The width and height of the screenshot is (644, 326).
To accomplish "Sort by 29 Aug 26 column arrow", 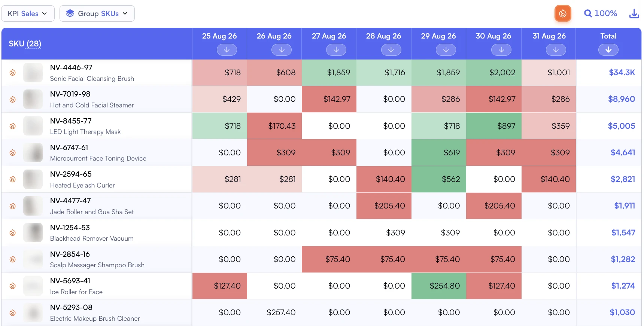I will 446,50.
